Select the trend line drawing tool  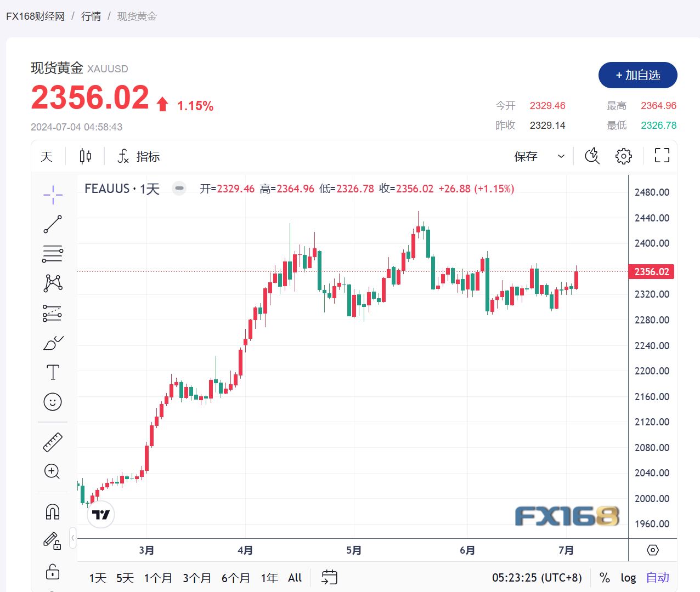pyautogui.click(x=53, y=224)
